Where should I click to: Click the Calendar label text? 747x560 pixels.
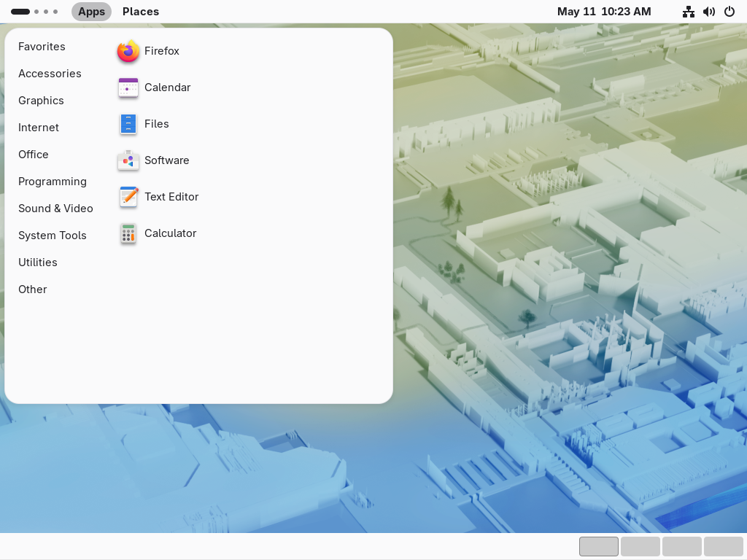click(168, 87)
